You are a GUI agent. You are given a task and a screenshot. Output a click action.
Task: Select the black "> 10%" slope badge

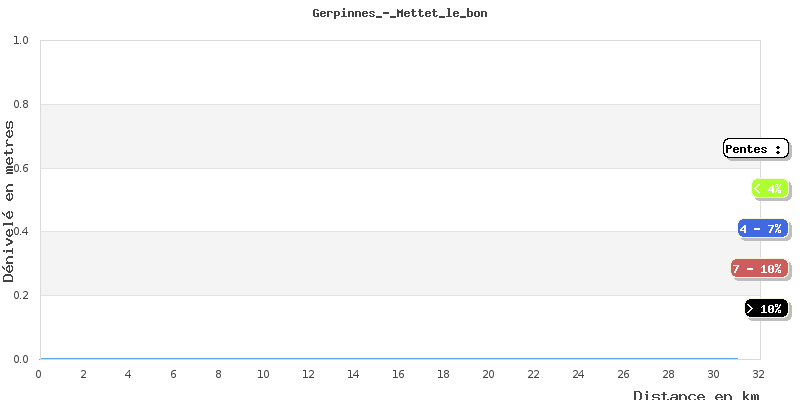pos(766,308)
